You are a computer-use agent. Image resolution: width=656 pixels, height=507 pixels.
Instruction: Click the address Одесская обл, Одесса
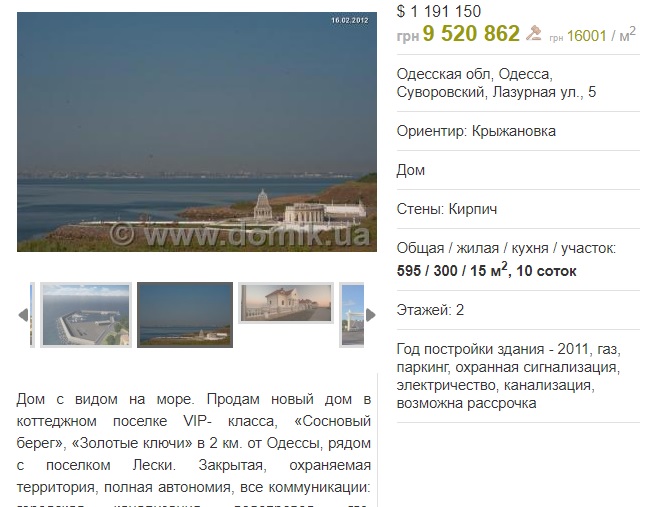coord(475,74)
